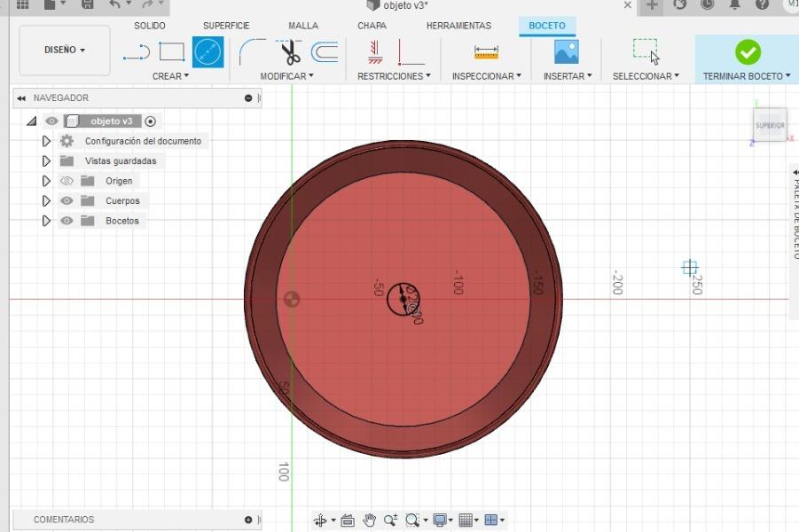Show the hidden Origen folder
This screenshot has height=532, width=799.
tap(67, 181)
